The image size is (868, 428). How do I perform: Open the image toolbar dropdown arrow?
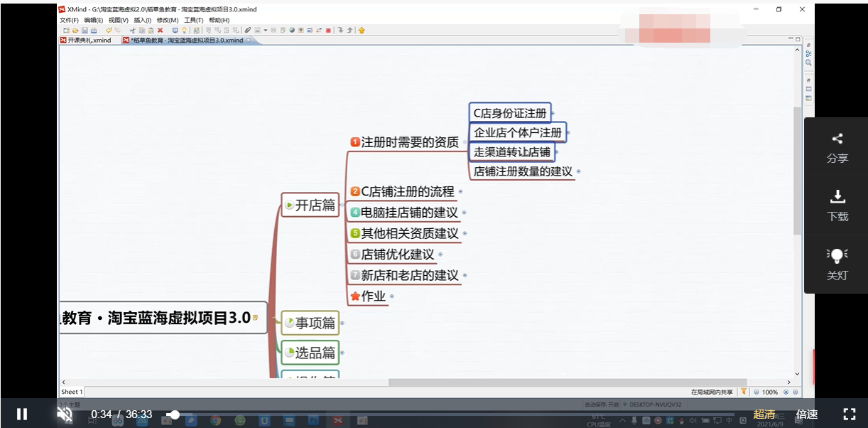point(266,31)
